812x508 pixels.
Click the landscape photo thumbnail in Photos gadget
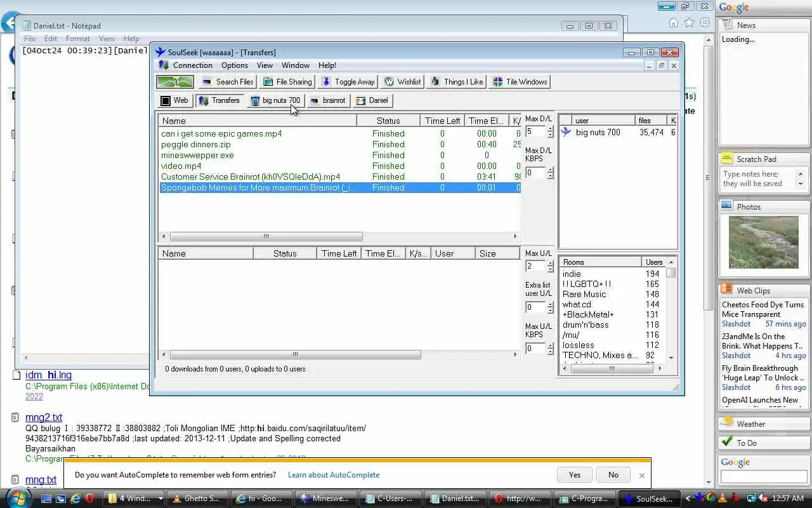point(764,242)
